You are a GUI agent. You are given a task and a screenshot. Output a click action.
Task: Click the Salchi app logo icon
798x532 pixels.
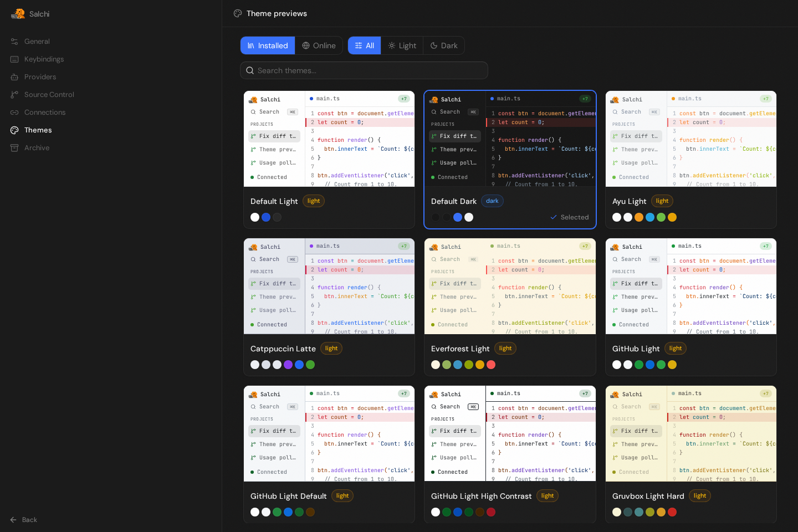coord(18,14)
